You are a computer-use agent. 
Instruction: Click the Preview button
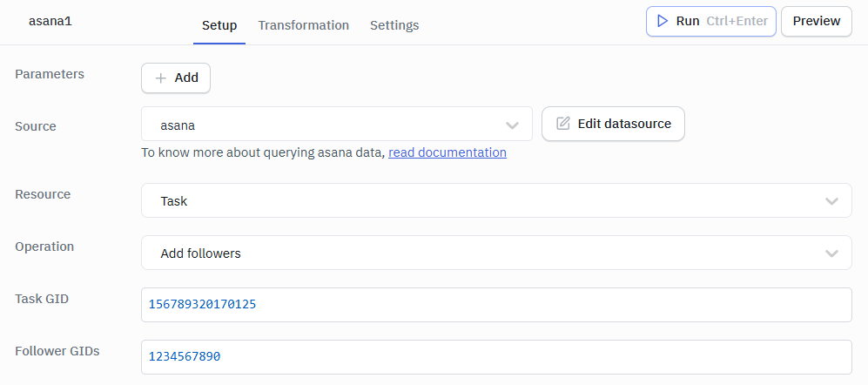point(817,22)
